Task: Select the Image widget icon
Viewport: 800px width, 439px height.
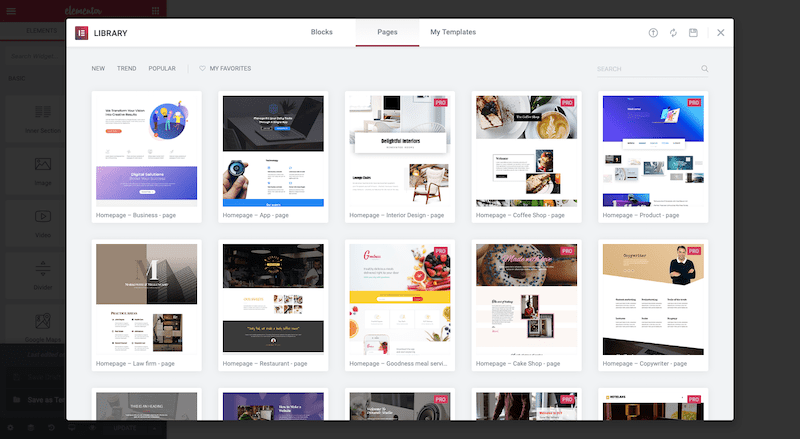Action: [43, 164]
